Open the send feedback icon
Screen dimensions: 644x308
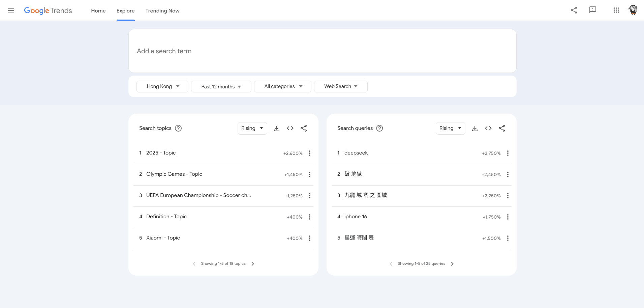[593, 10]
